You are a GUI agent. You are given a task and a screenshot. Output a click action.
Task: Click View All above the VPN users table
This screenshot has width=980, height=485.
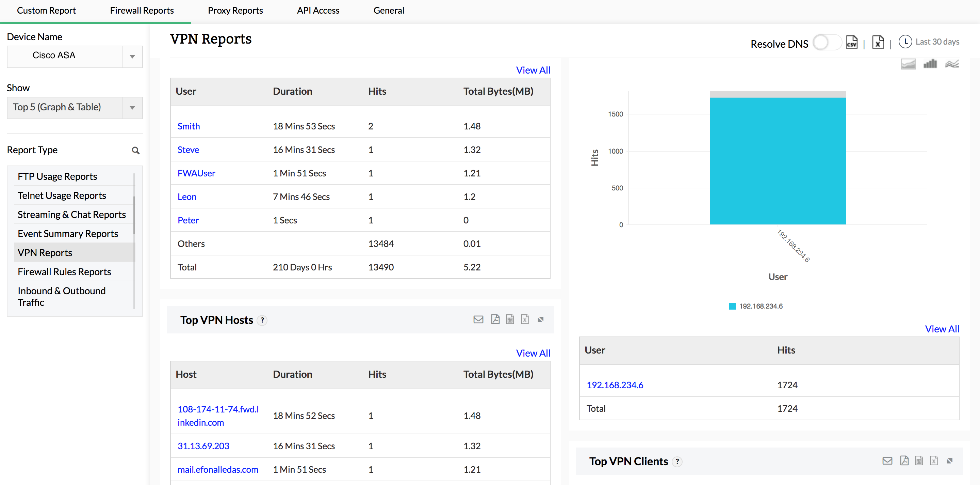pyautogui.click(x=533, y=70)
